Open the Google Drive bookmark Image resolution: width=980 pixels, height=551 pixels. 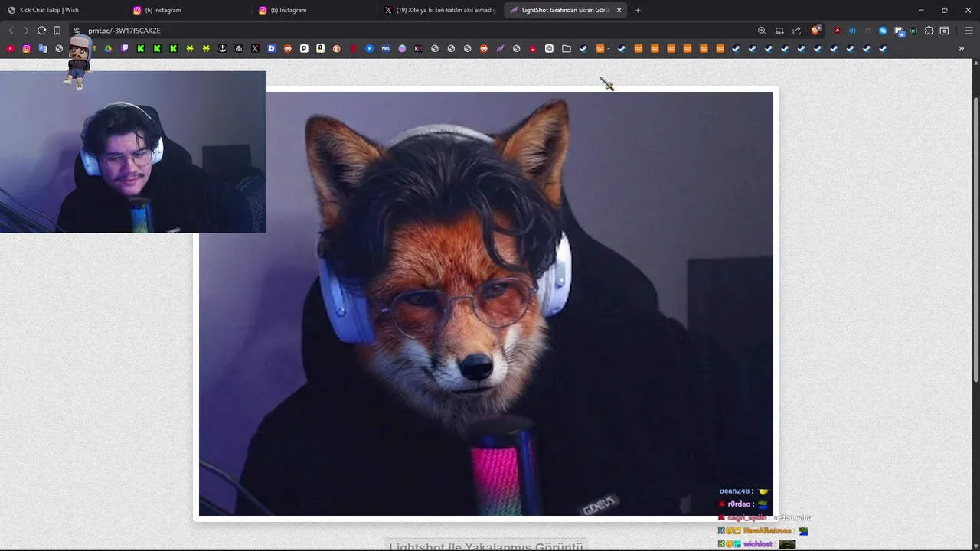[x=108, y=48]
